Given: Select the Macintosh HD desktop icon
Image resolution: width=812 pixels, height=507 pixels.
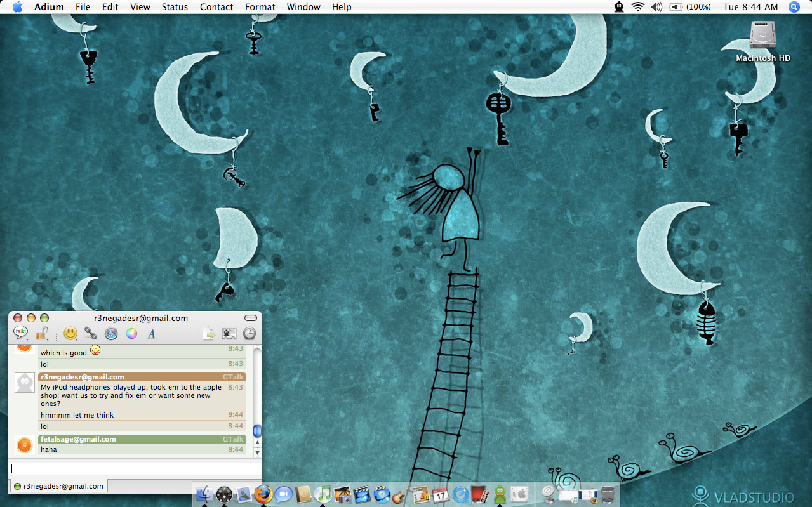Looking at the screenshot, I should (x=762, y=41).
